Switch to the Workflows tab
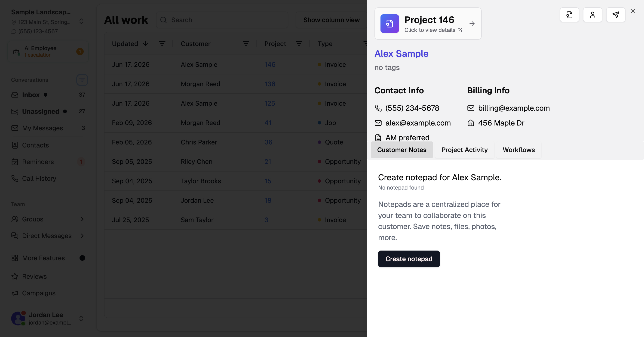Viewport: 644px width, 337px height. click(x=518, y=150)
